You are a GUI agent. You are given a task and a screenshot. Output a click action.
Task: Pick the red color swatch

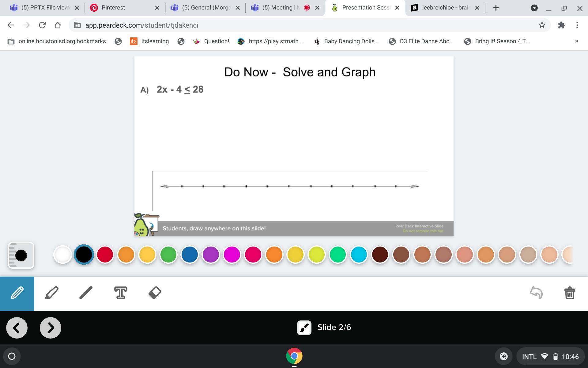105,255
